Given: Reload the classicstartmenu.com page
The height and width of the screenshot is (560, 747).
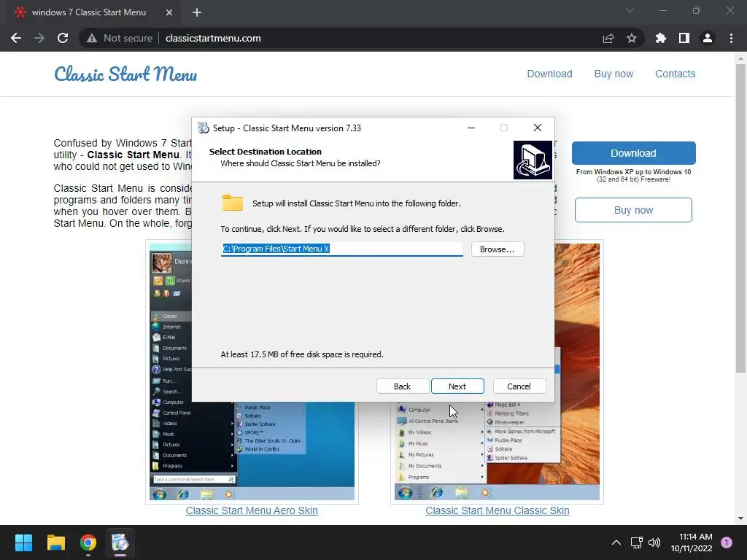Looking at the screenshot, I should (63, 38).
